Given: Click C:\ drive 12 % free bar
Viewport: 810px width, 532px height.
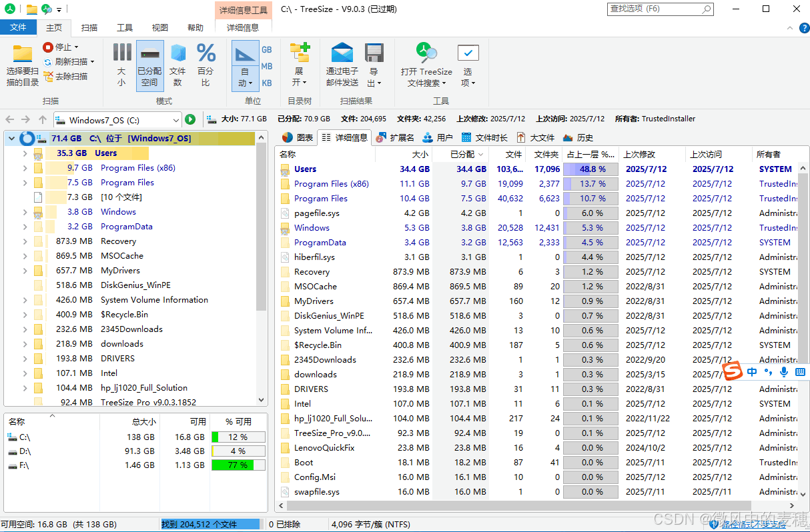Looking at the screenshot, I should point(238,437).
